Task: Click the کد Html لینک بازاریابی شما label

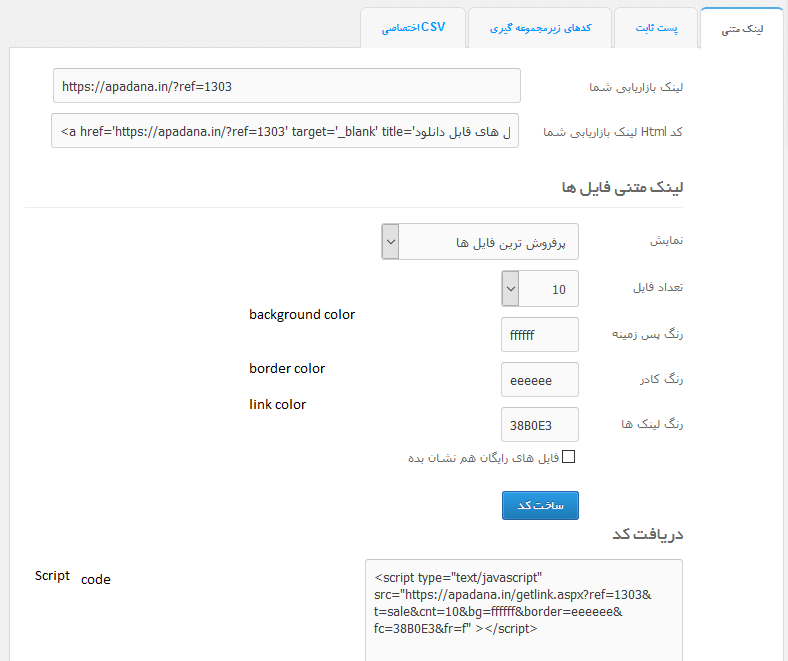Action: (x=613, y=132)
